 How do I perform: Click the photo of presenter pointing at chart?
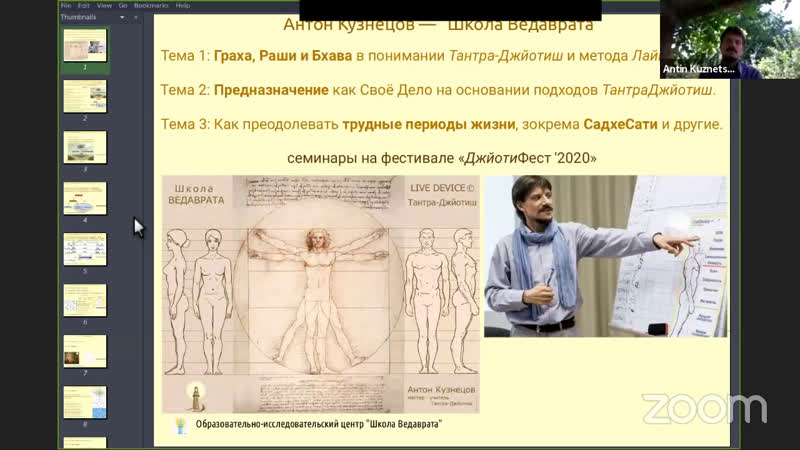click(606, 256)
